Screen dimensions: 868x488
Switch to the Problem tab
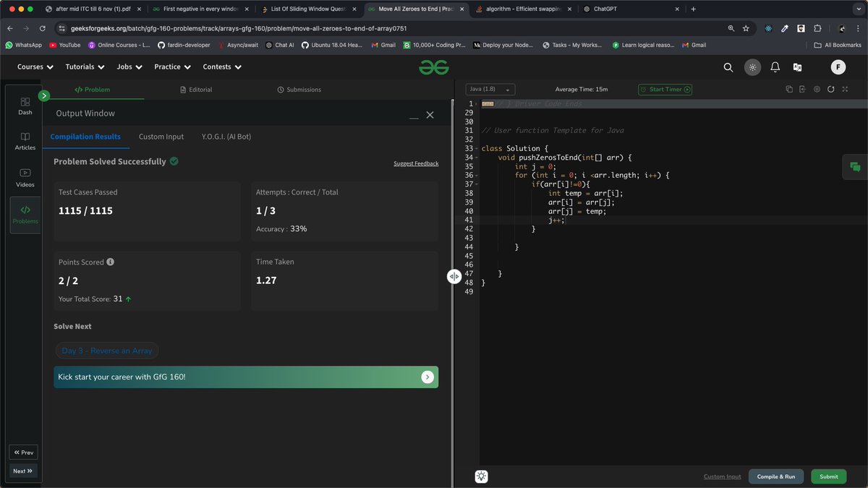(x=93, y=90)
